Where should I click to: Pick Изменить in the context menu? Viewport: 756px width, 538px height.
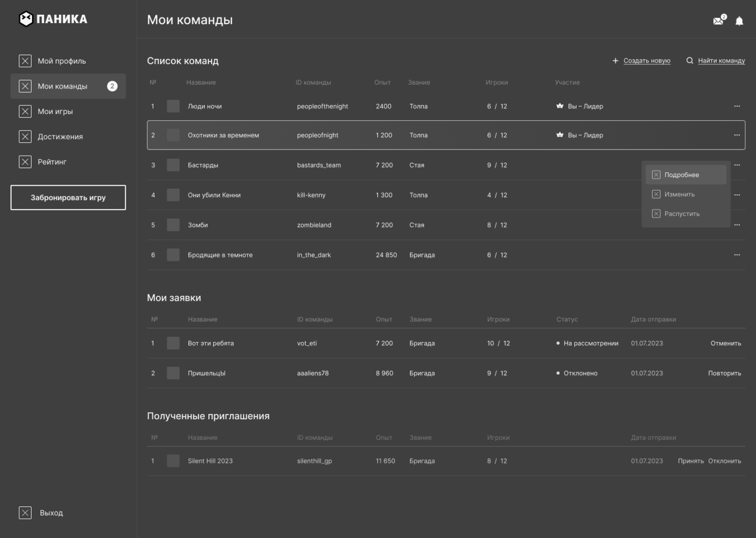tap(679, 194)
